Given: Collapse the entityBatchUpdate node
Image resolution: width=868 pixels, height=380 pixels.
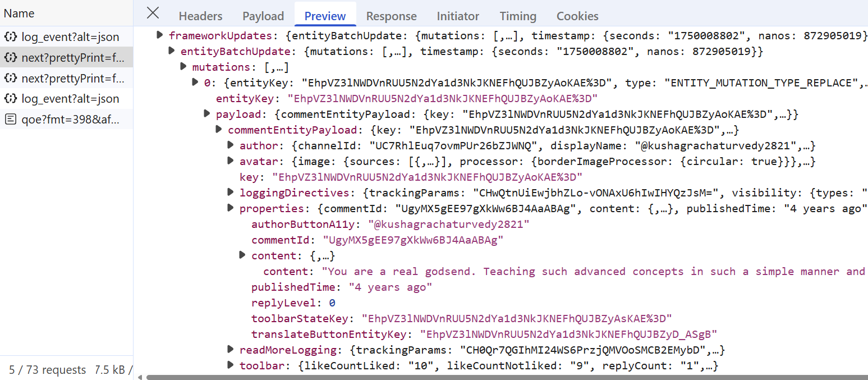Looking at the screenshot, I should 172,51.
